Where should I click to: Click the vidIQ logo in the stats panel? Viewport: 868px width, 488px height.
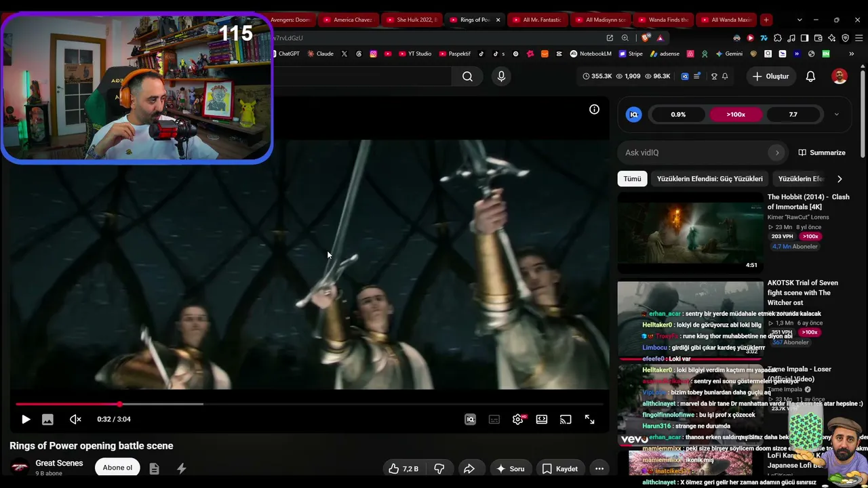(x=634, y=115)
